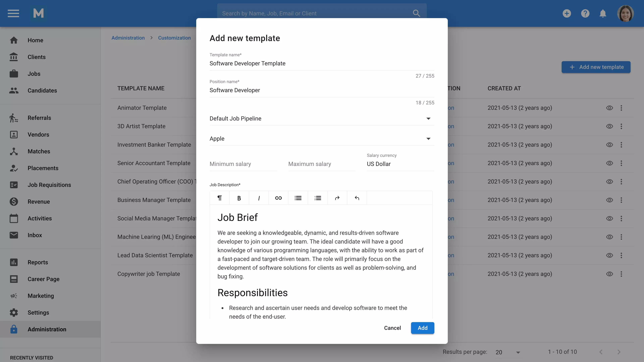Open the paragraph format icon

pyautogui.click(x=220, y=198)
